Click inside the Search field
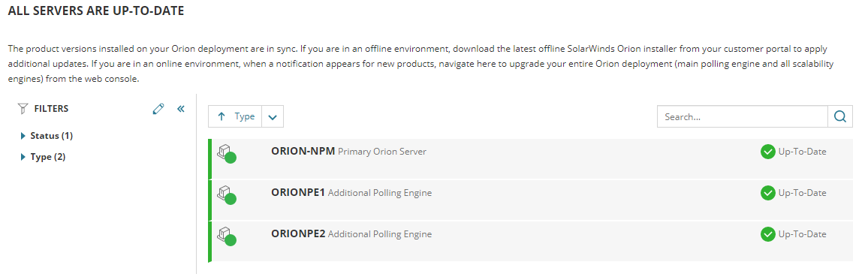 pos(743,117)
